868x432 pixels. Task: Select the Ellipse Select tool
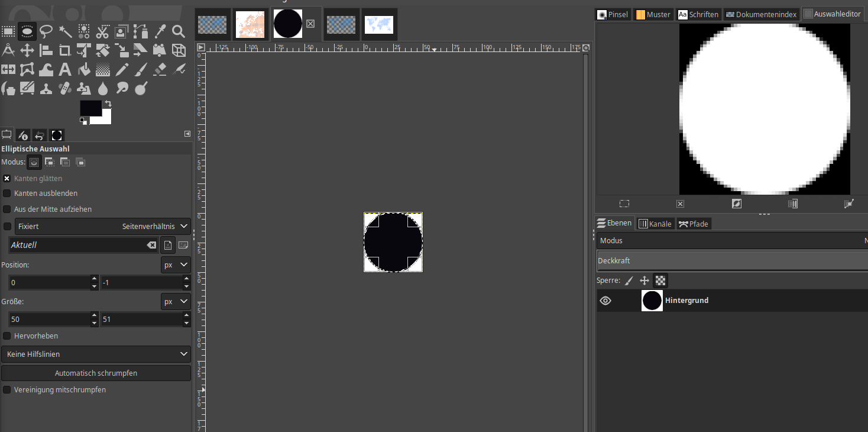pos(27,31)
